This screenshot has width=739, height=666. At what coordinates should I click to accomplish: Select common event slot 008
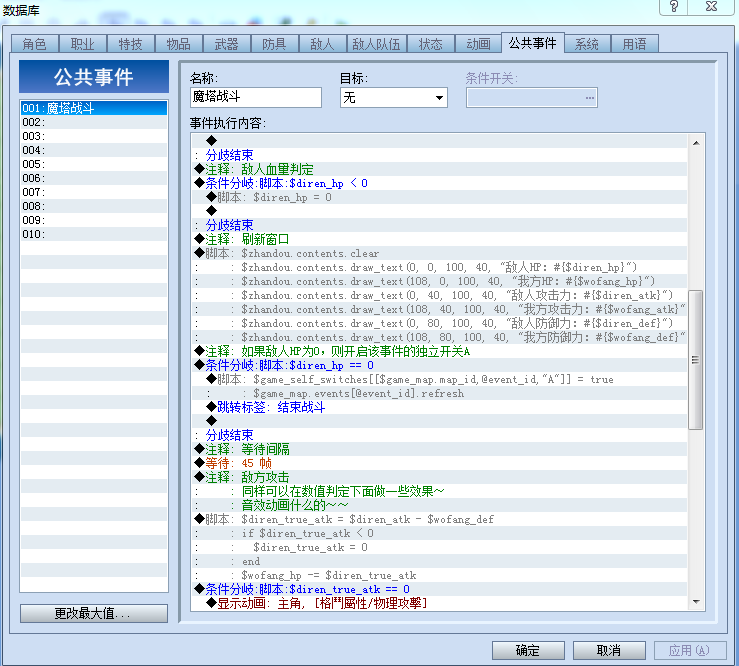[x=94, y=206]
